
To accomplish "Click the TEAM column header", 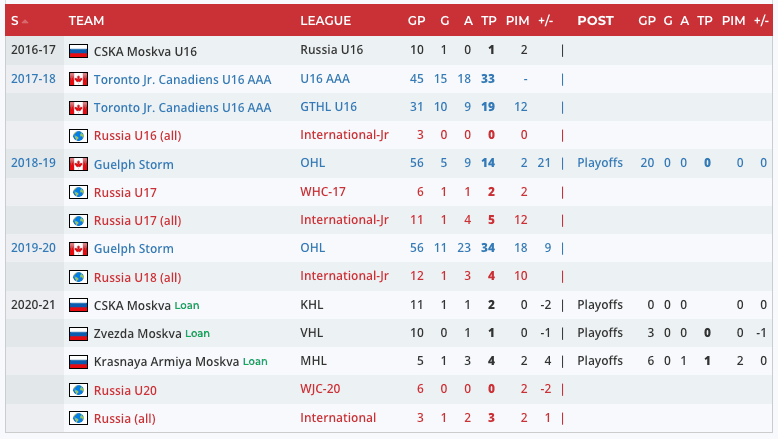I will [87, 20].
